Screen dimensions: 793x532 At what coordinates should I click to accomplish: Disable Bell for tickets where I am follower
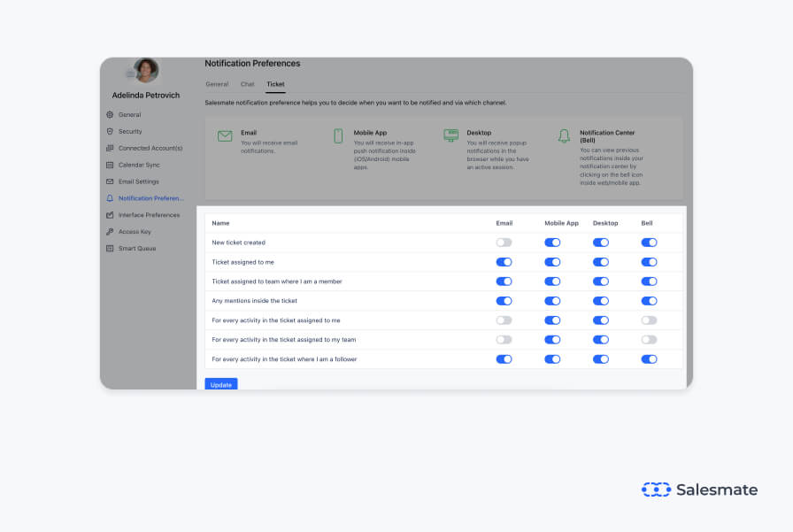point(649,359)
